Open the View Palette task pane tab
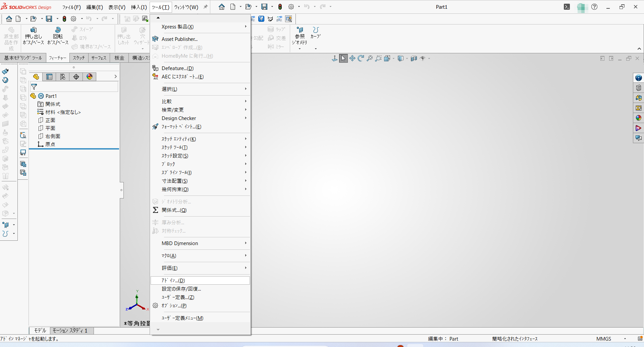Image resolution: width=644 pixels, height=347 pixels. [639, 108]
